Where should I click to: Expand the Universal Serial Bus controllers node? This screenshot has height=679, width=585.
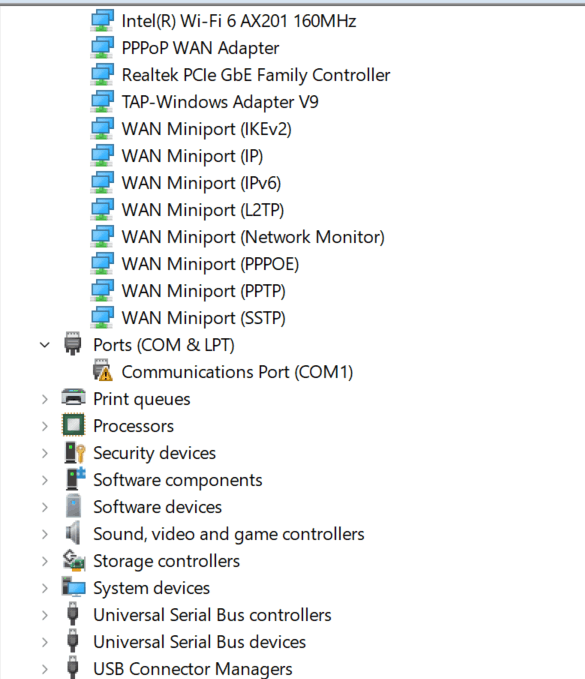point(45,615)
